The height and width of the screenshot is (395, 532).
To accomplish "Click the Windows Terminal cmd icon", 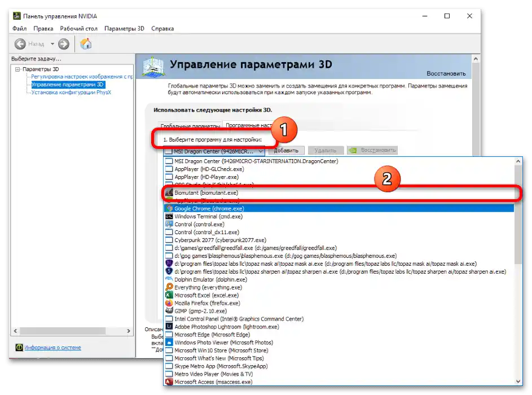I will tap(169, 216).
